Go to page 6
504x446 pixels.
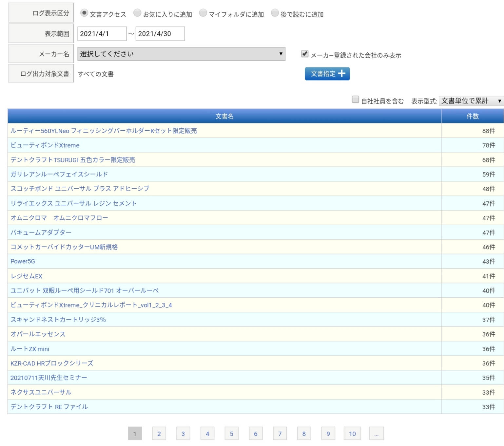256,434
